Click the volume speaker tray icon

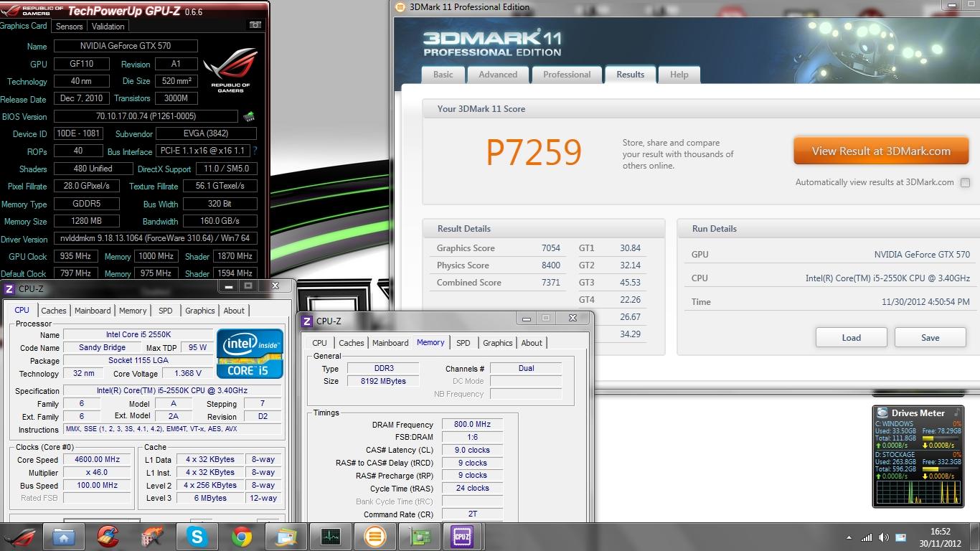883,537
